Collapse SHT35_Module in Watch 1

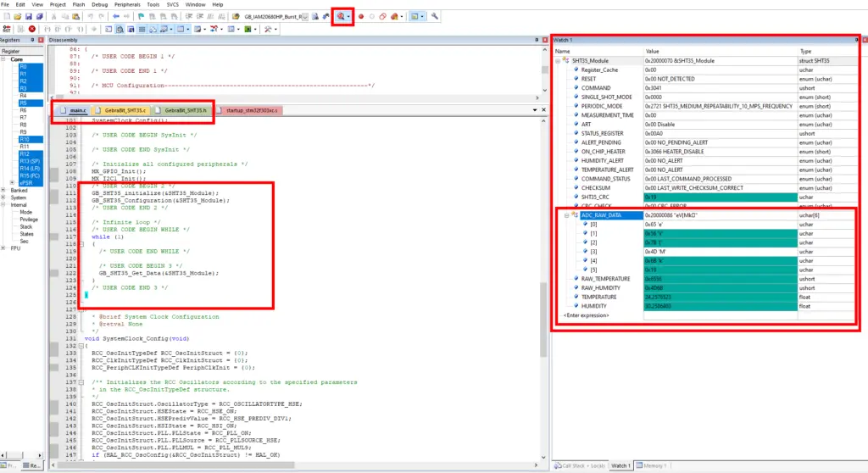pos(558,61)
